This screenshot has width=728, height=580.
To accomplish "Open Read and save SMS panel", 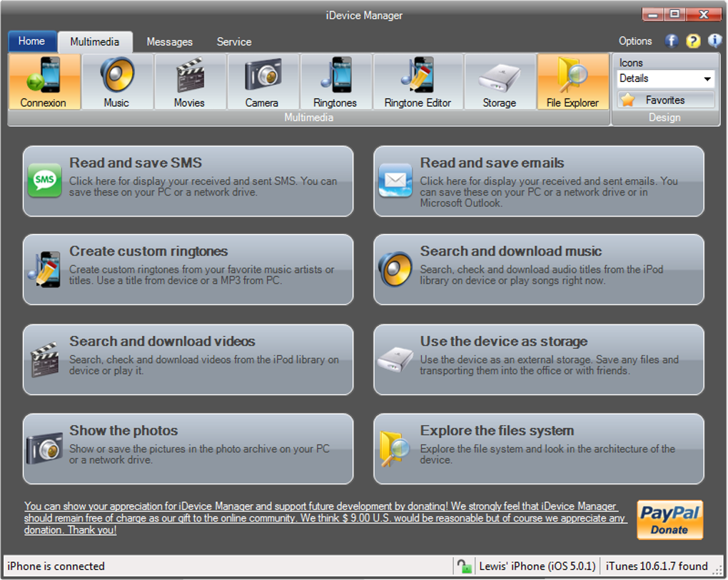I will pyautogui.click(x=188, y=181).
